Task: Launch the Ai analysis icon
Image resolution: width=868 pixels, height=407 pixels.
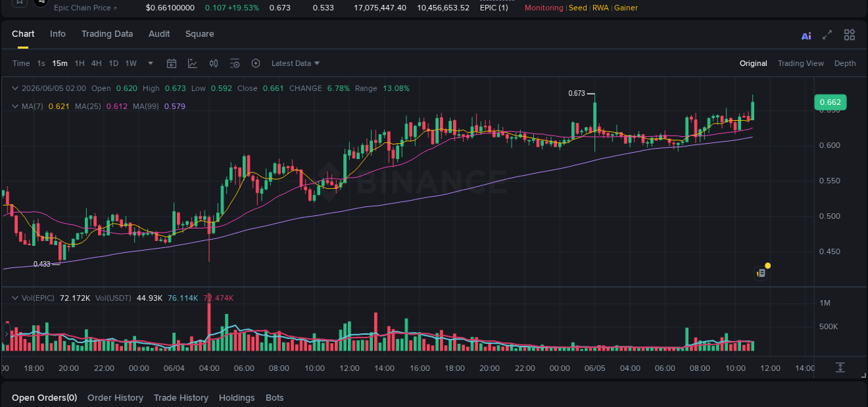Action: (806, 35)
